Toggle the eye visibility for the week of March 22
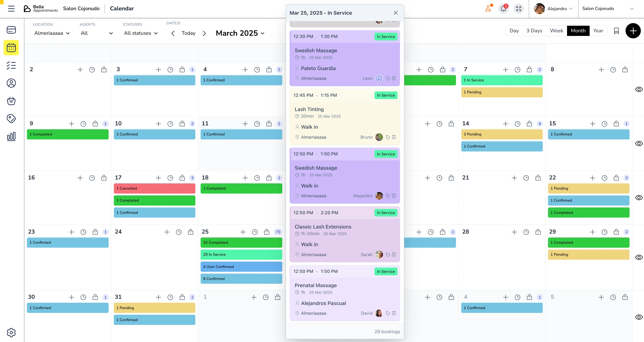The height and width of the screenshot is (342, 644). [x=639, y=197]
